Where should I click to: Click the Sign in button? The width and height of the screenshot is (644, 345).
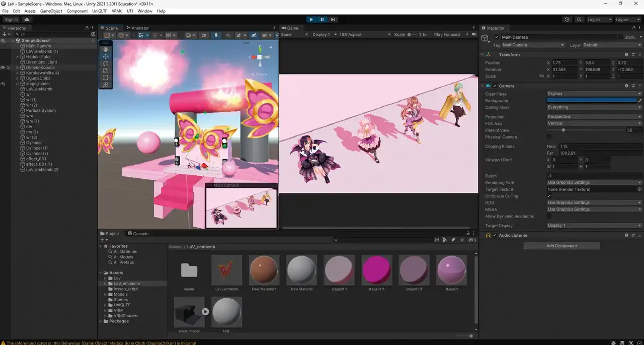click(x=11, y=20)
